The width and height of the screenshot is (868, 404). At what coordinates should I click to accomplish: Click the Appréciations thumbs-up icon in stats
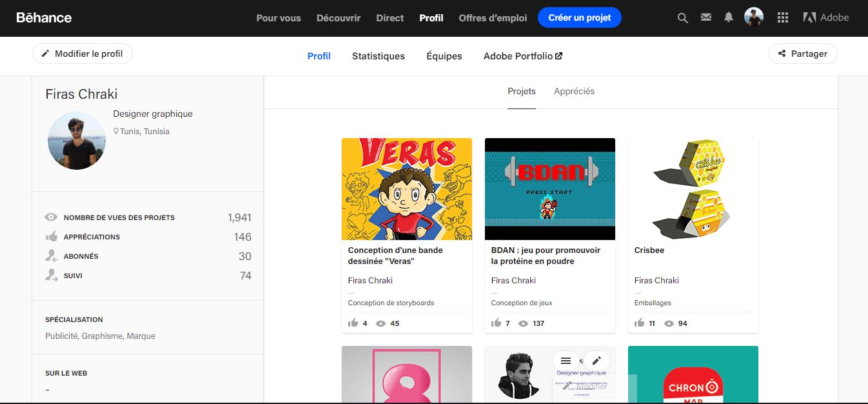tap(52, 236)
